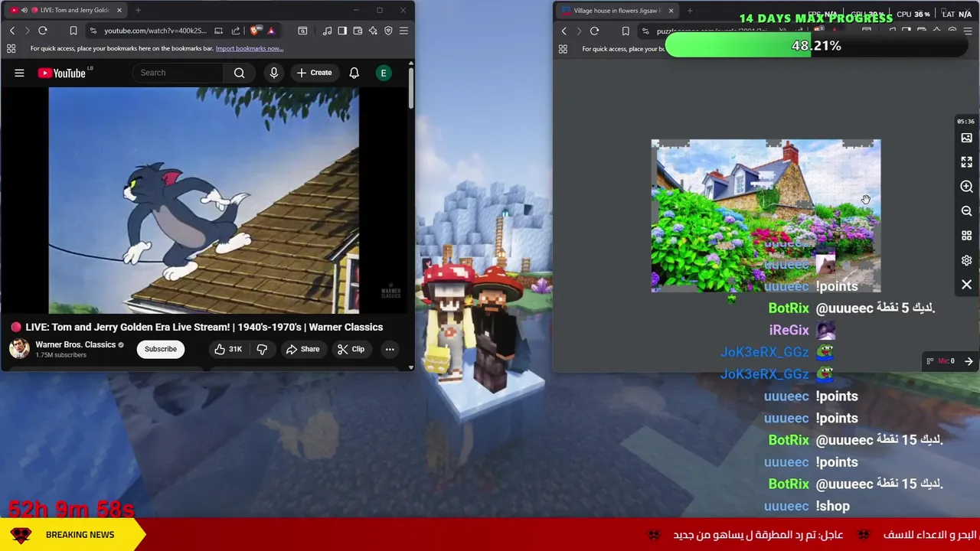This screenshot has width=980, height=551.
Task: Share the Tom and Jerry live stream
Action: (302, 349)
